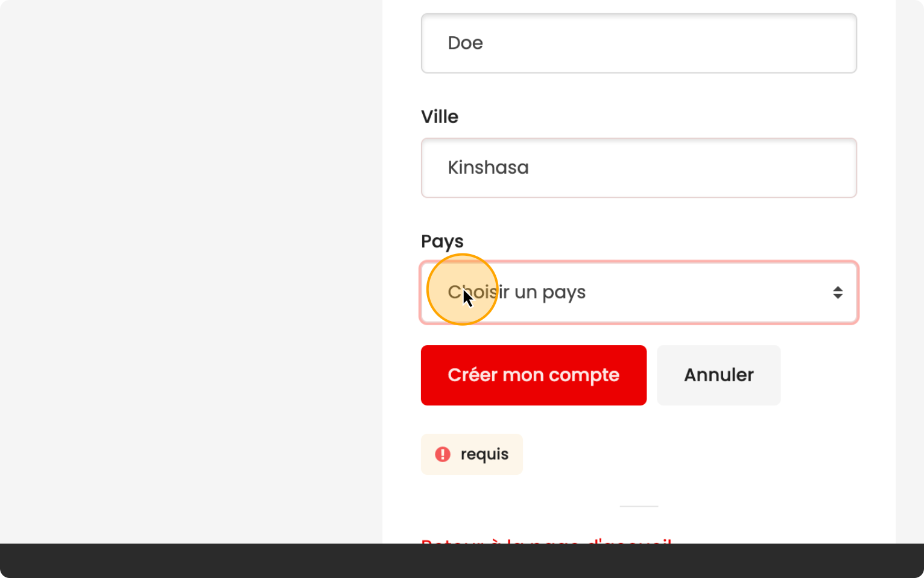Image resolution: width=924 pixels, height=578 pixels.
Task: Click the 'Doe' text in the name field
Action: (465, 43)
